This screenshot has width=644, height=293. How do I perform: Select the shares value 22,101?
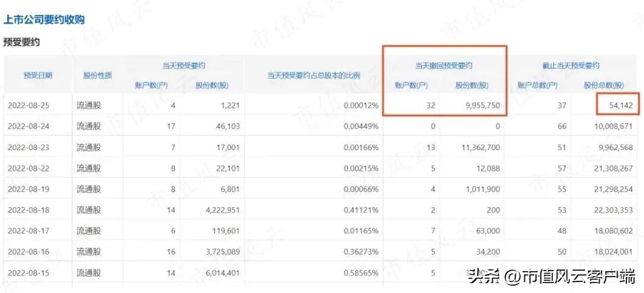pos(227,168)
